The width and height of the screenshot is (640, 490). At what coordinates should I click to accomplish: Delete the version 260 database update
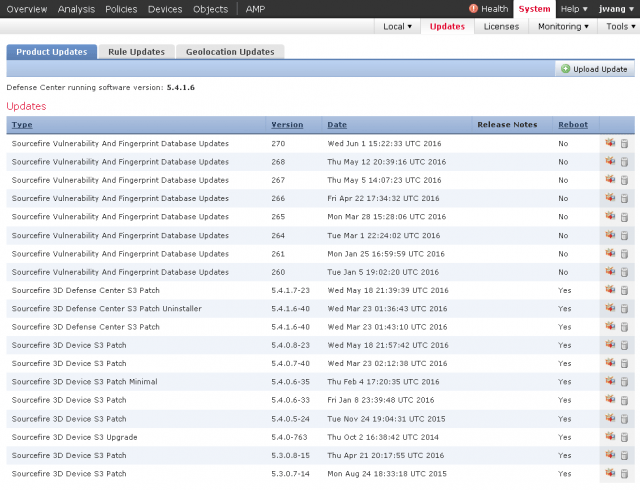(x=624, y=272)
